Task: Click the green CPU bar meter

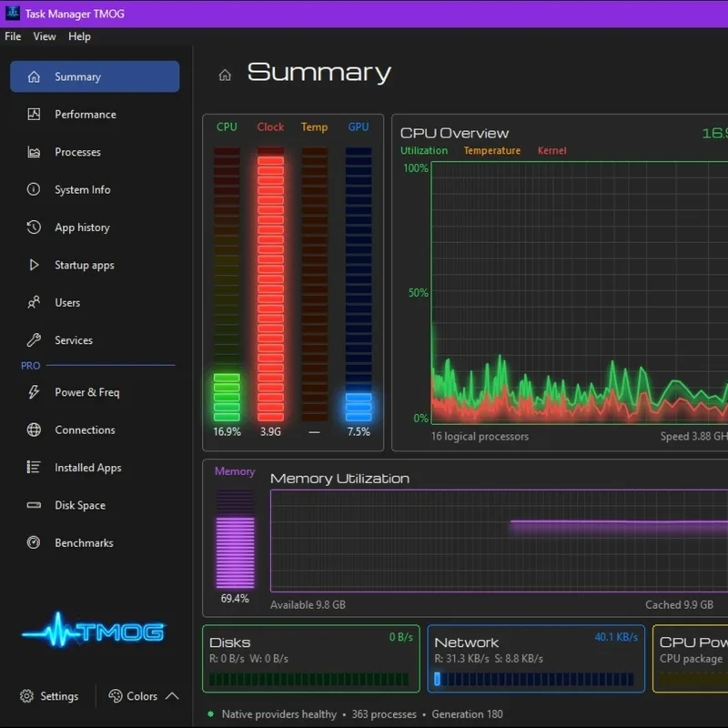Action: tap(227, 284)
